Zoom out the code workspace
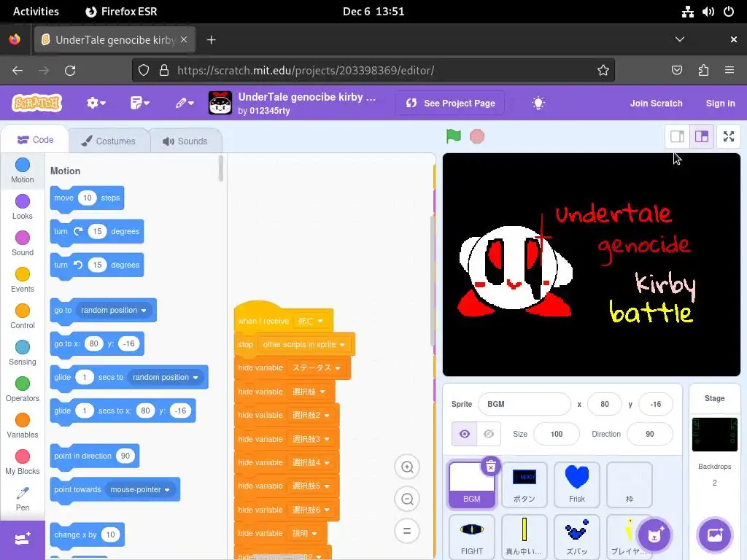747x560 pixels. click(x=407, y=499)
